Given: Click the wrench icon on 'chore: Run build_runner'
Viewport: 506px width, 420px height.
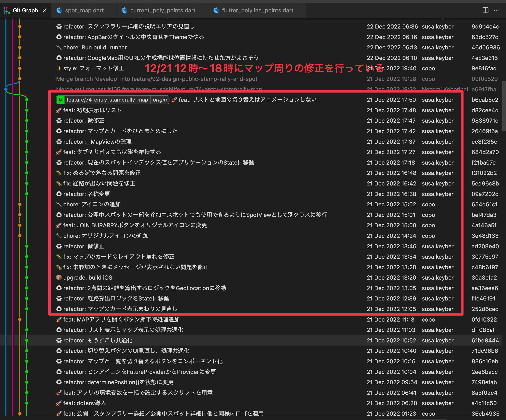Looking at the screenshot, I should tap(59, 47).
